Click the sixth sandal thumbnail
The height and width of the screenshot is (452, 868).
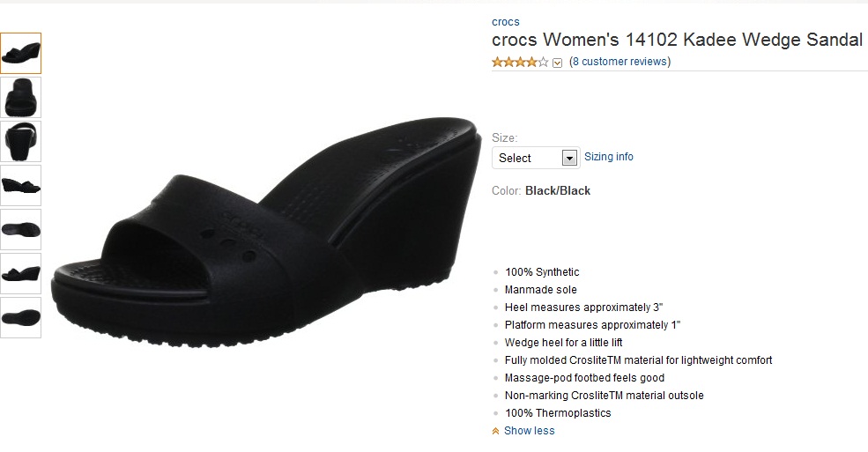pyautogui.click(x=21, y=273)
